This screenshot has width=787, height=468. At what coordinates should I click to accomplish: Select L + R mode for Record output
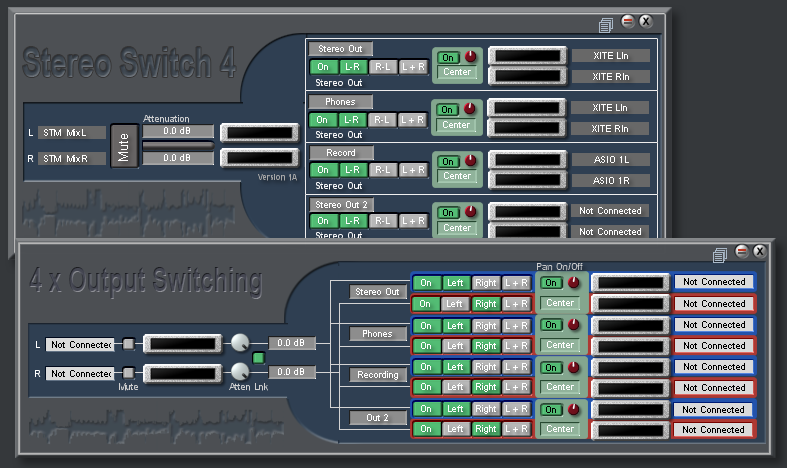[x=413, y=170]
